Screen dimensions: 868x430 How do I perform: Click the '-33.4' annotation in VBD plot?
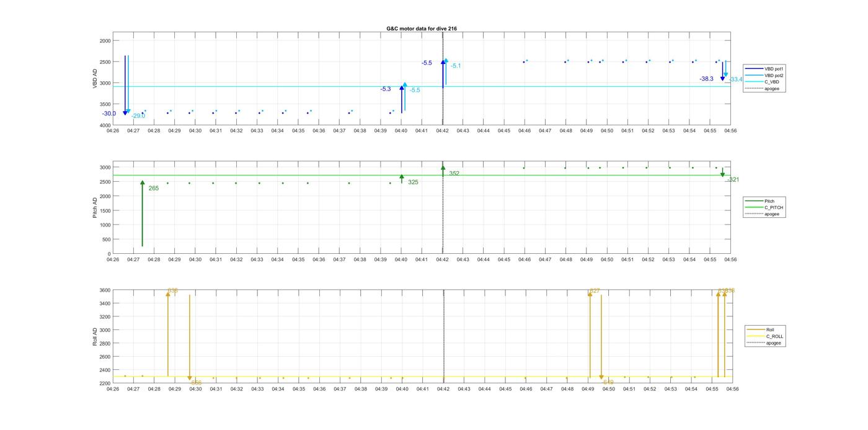[x=735, y=79]
